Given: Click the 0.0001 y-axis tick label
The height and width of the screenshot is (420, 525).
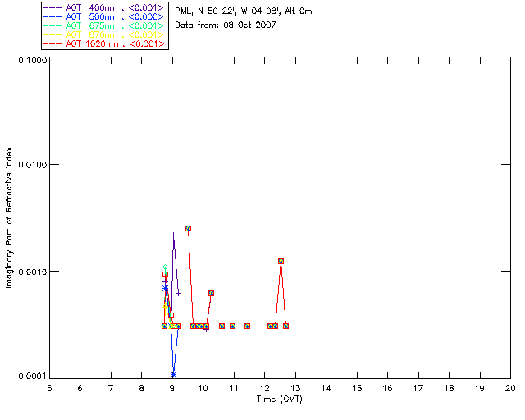Looking at the screenshot, I should click(33, 377).
